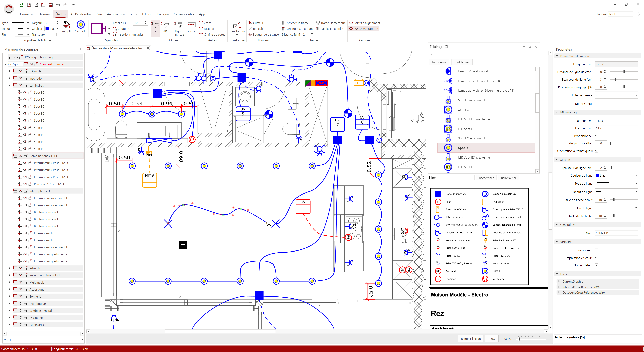Click the Filtre input field

(x=456, y=178)
